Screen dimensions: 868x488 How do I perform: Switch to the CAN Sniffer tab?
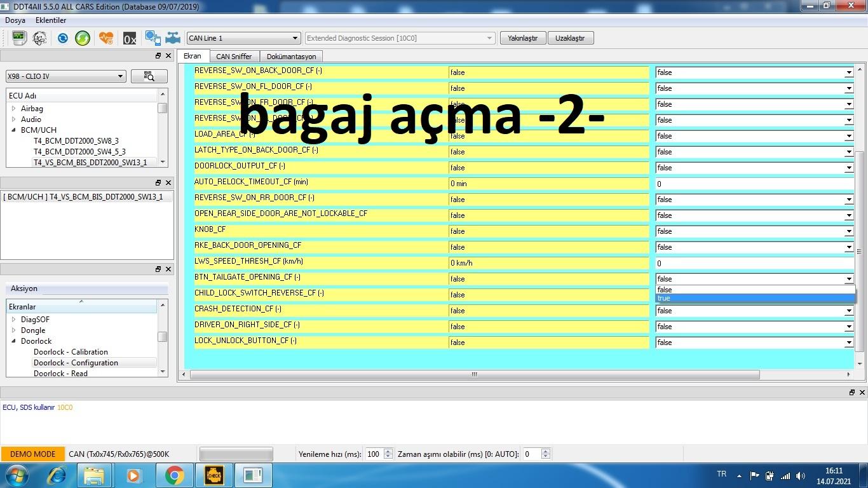click(x=234, y=57)
